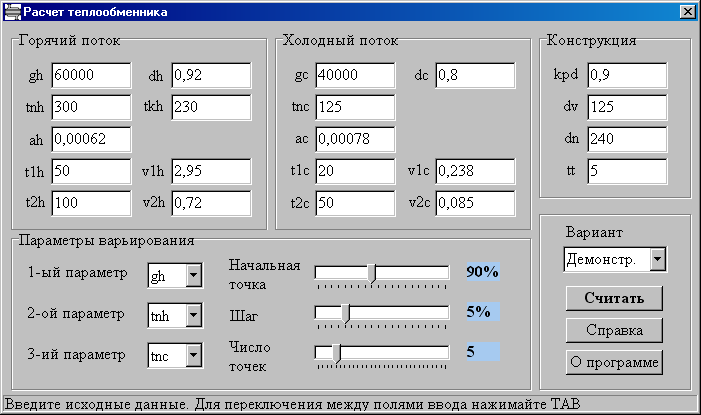Click the Параметры варьирования group label
The width and height of the screenshot is (701, 415).
[x=106, y=241]
